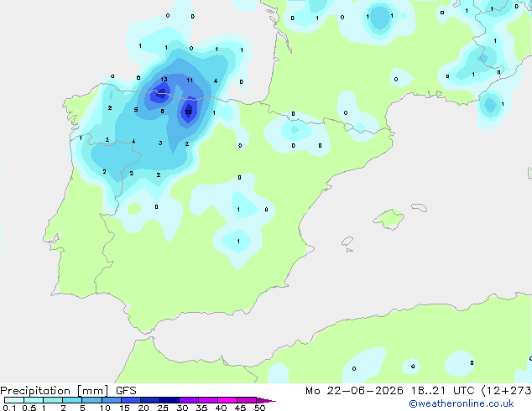Viewport: 532px width, 411px height.
Task: Click the legend swatch between 5 and 10
Action: click(91, 400)
